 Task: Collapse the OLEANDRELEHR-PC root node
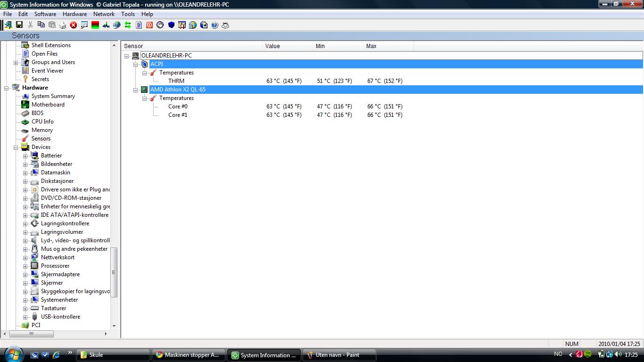127,56
